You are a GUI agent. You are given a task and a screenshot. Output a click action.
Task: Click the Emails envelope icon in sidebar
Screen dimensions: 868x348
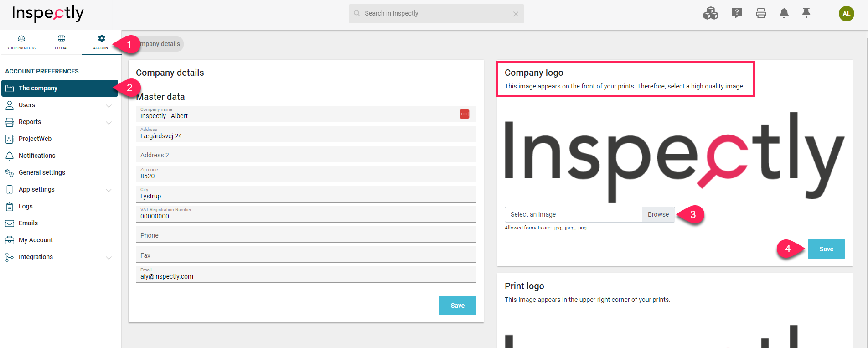click(10, 223)
